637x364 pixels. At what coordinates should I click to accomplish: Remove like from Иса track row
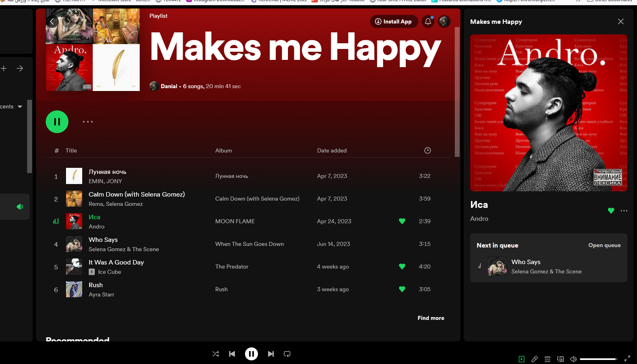[402, 221]
